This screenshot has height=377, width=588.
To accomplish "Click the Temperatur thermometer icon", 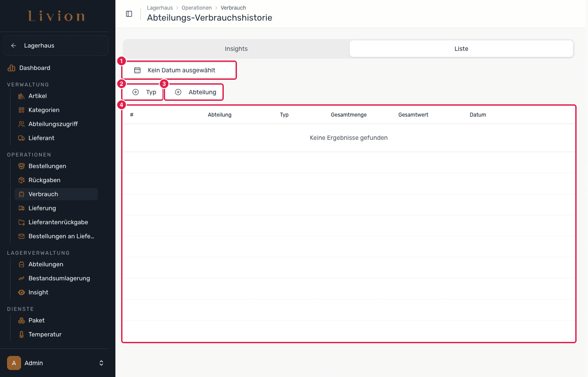I will 22,334.
